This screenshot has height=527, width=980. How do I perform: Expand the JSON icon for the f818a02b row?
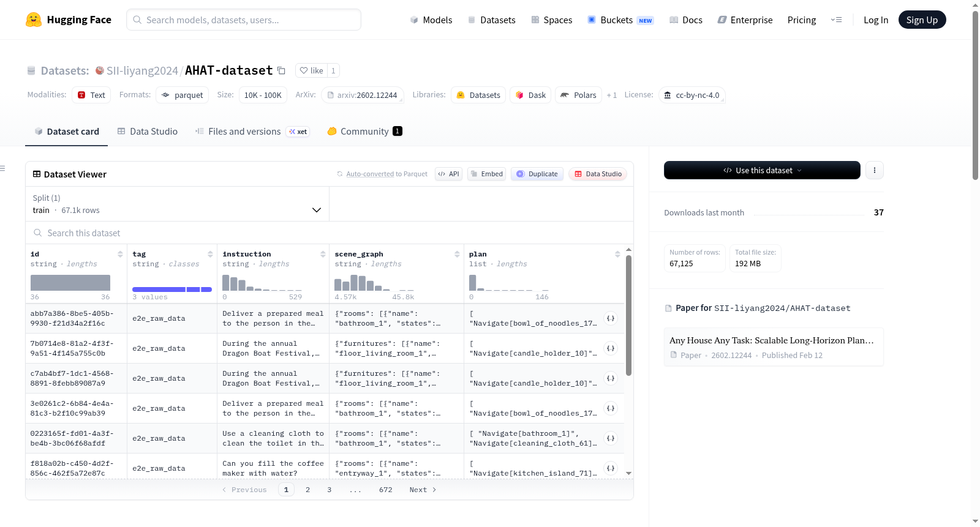tap(611, 468)
